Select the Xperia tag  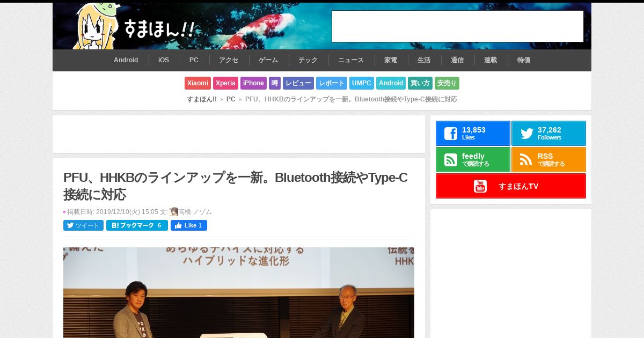pyautogui.click(x=225, y=83)
